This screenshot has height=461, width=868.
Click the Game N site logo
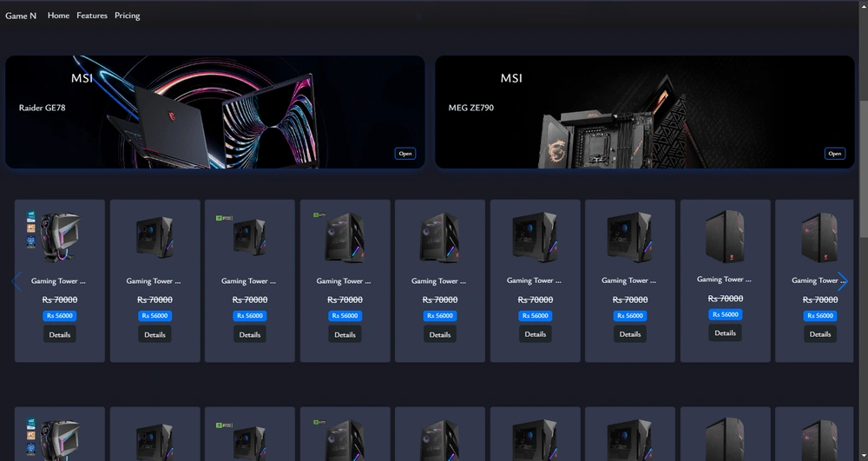(x=21, y=16)
